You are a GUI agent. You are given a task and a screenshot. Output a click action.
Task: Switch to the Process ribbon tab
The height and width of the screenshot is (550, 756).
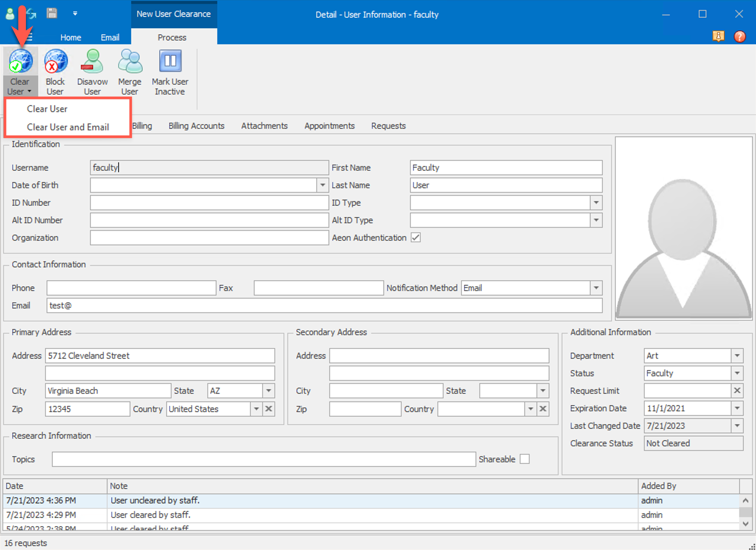click(x=172, y=37)
